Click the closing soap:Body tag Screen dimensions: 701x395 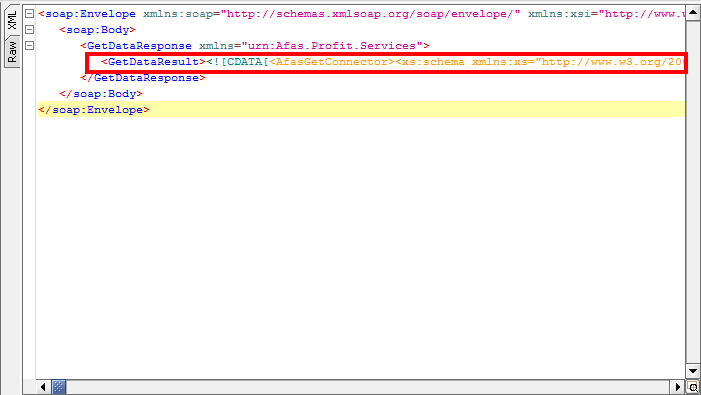point(101,94)
